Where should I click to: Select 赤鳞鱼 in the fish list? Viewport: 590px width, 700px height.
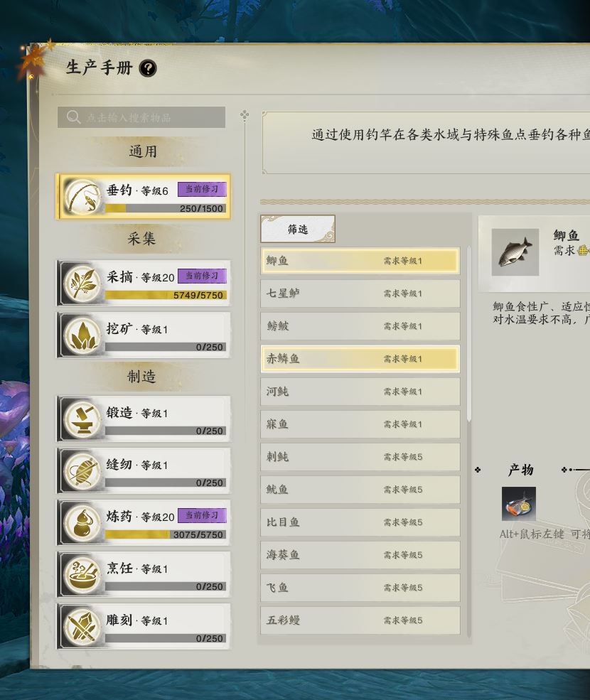(360, 358)
